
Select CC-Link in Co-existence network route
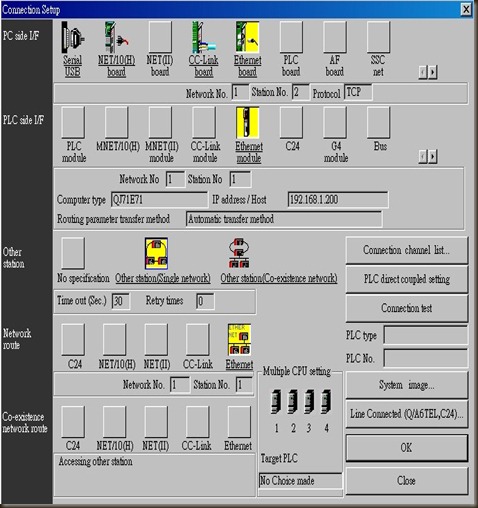[x=198, y=422]
